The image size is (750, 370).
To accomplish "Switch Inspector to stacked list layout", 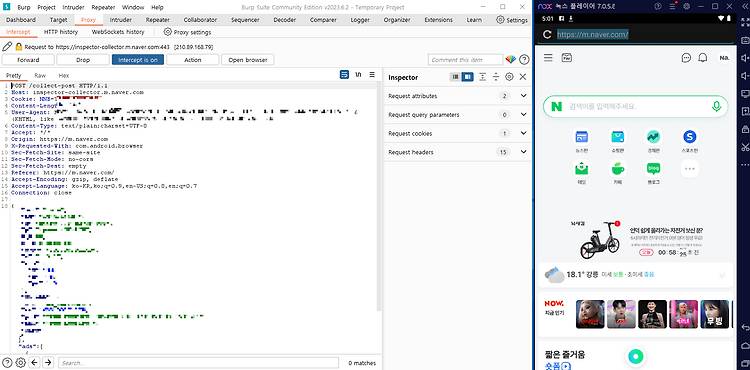I will (x=455, y=77).
